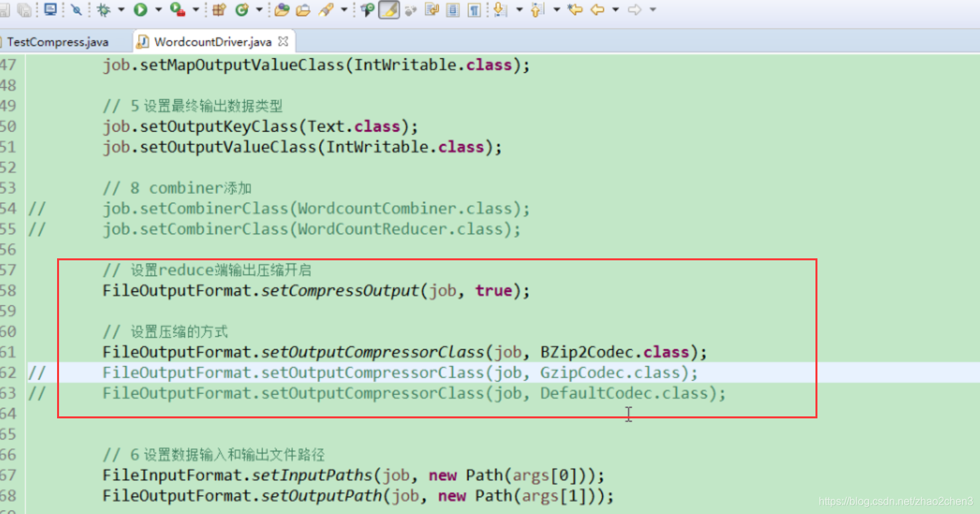Click the comment '// 6 设置数据输入和输出文件路径'

(214, 455)
